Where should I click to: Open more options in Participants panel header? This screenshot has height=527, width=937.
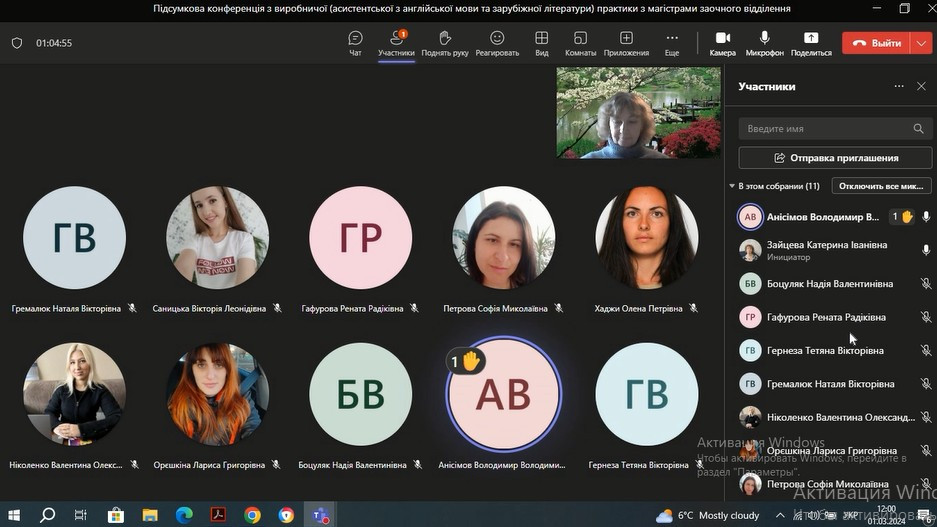click(899, 87)
